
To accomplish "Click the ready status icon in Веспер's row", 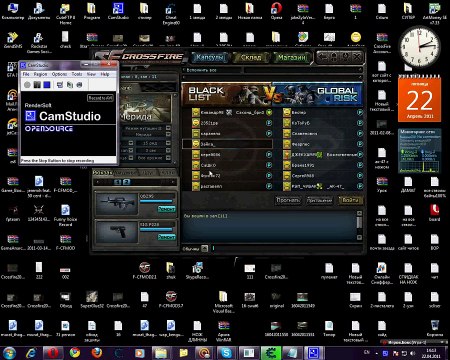I will 360,112.
